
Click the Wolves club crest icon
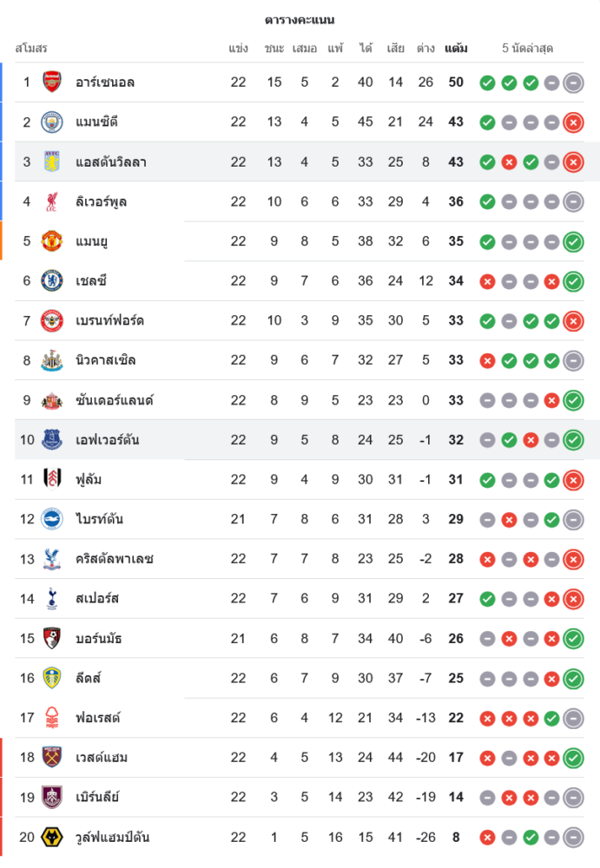[x=52, y=837]
